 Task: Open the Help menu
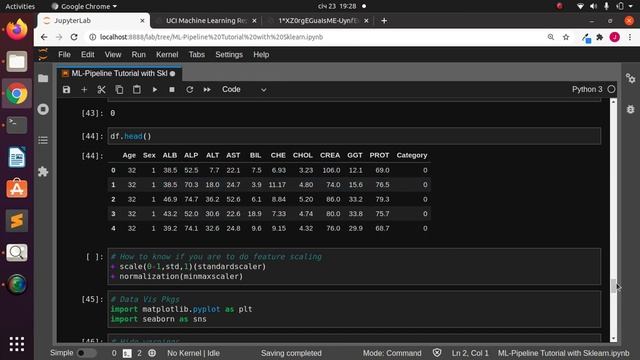pos(261,55)
